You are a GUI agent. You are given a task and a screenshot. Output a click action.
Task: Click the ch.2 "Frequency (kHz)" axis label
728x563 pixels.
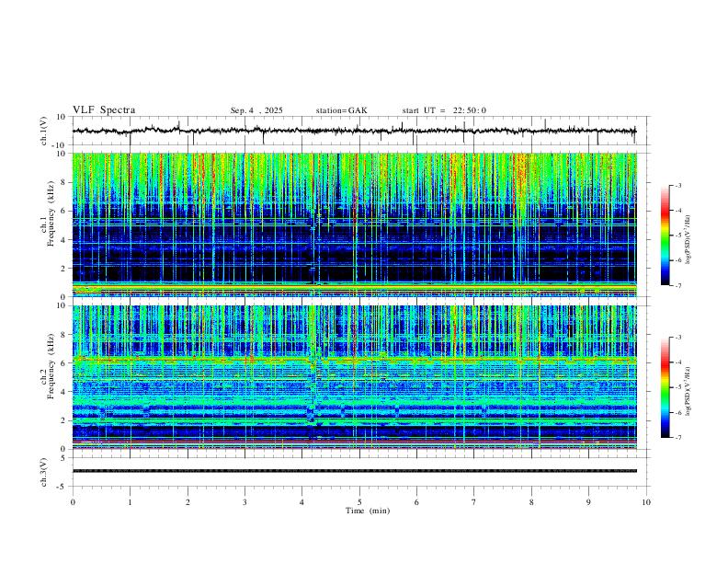51,366
